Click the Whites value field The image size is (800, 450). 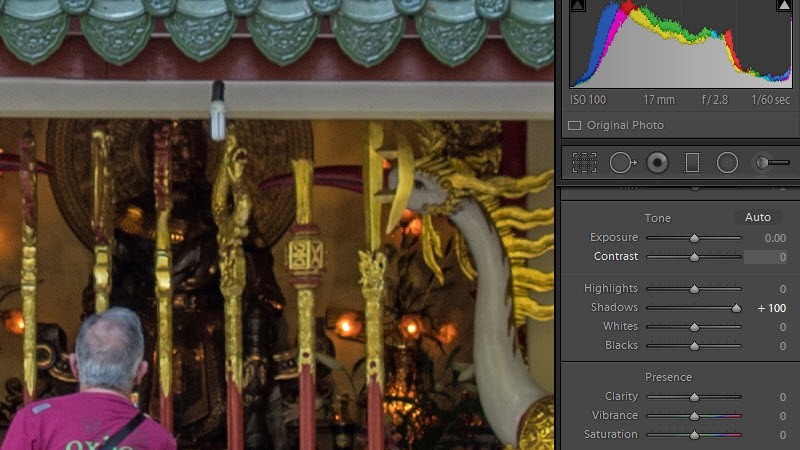(783, 327)
